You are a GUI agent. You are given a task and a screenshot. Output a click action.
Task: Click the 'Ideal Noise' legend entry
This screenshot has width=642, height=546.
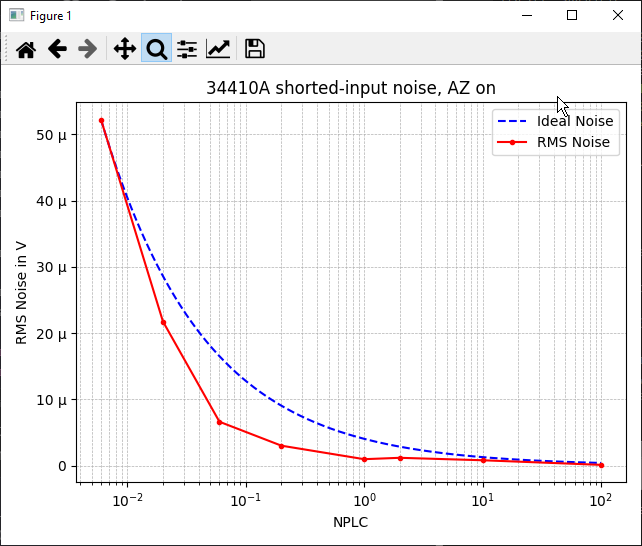click(x=556, y=121)
